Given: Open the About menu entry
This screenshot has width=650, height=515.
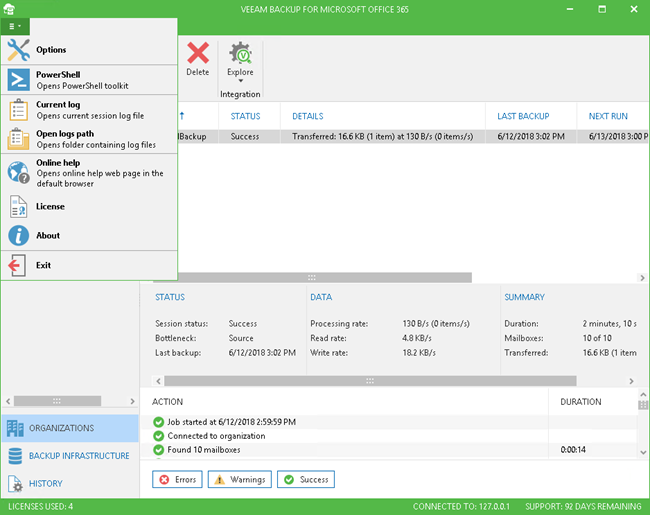Looking at the screenshot, I should tap(89, 236).
